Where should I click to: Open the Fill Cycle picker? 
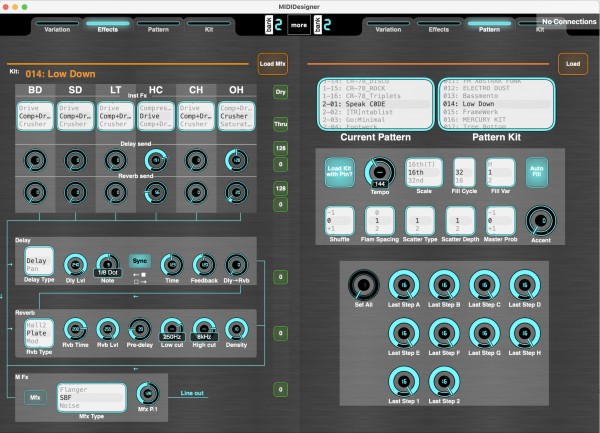tap(464, 173)
